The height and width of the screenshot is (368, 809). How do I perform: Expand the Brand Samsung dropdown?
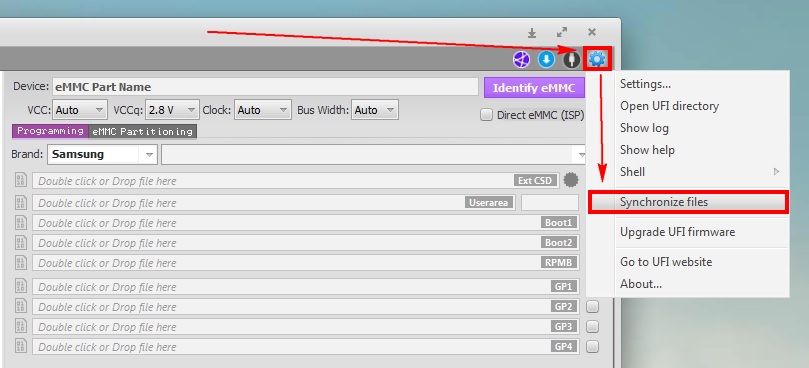coord(102,154)
